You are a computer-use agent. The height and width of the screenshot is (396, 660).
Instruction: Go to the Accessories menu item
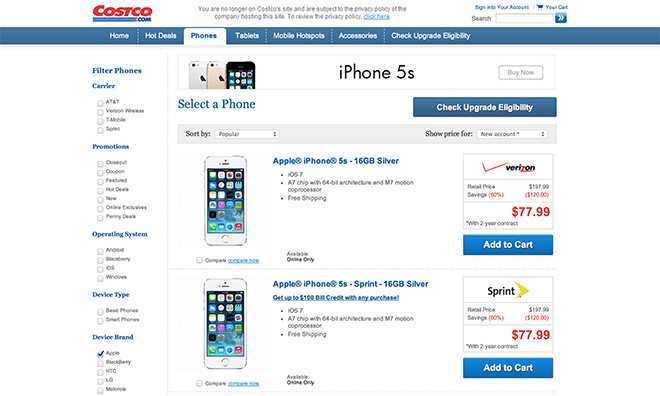click(x=358, y=36)
